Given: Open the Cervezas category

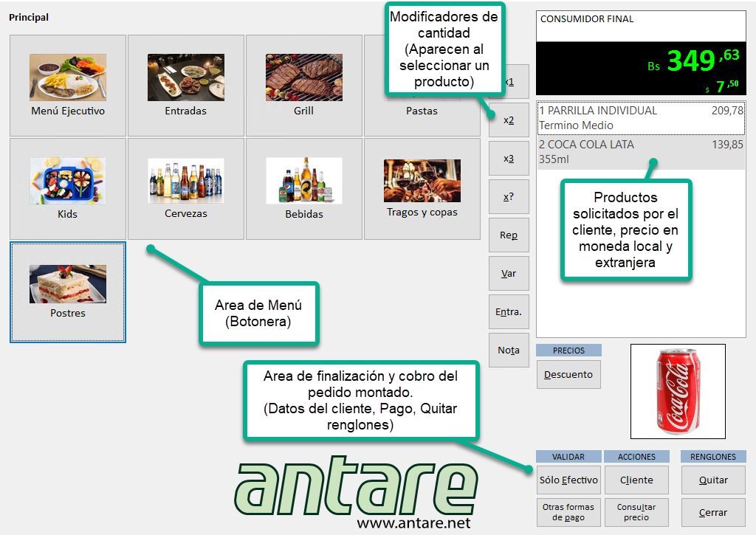Looking at the screenshot, I should point(185,188).
